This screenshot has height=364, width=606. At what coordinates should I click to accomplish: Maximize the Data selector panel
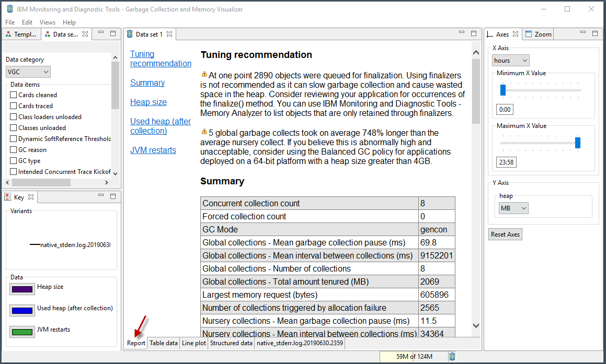113,33
